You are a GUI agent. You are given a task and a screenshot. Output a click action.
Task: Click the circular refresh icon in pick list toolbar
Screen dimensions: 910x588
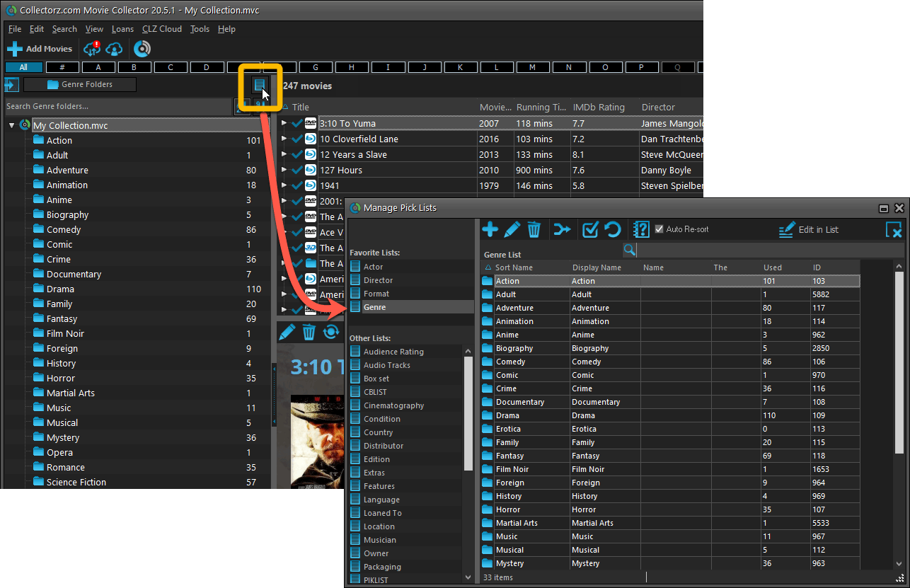[613, 229]
